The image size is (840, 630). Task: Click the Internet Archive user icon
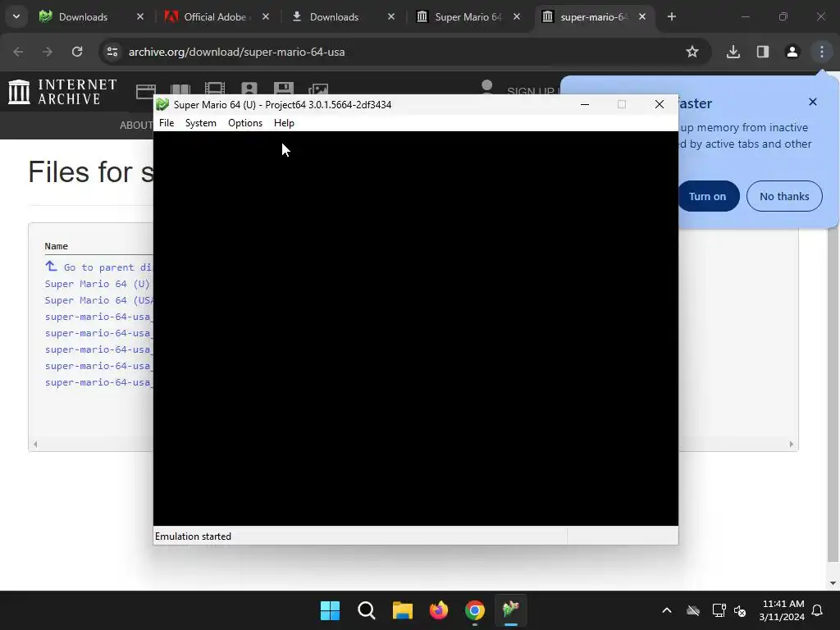pos(487,87)
